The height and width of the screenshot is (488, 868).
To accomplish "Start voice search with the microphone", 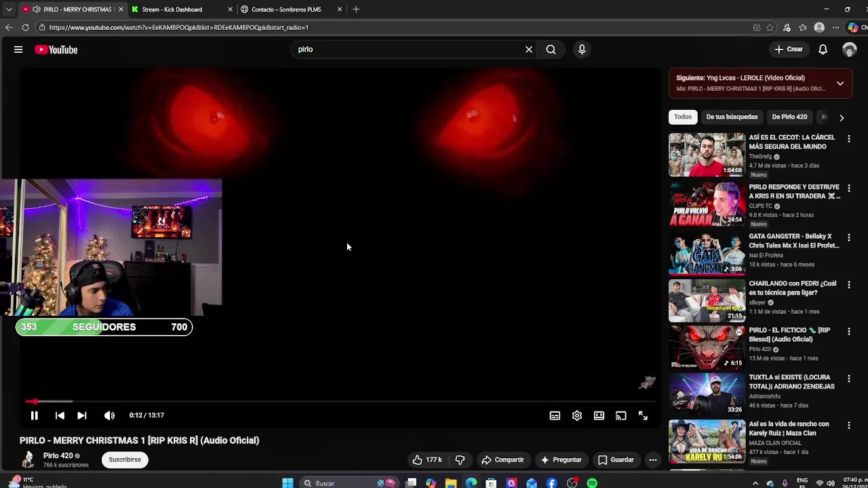I will point(582,49).
